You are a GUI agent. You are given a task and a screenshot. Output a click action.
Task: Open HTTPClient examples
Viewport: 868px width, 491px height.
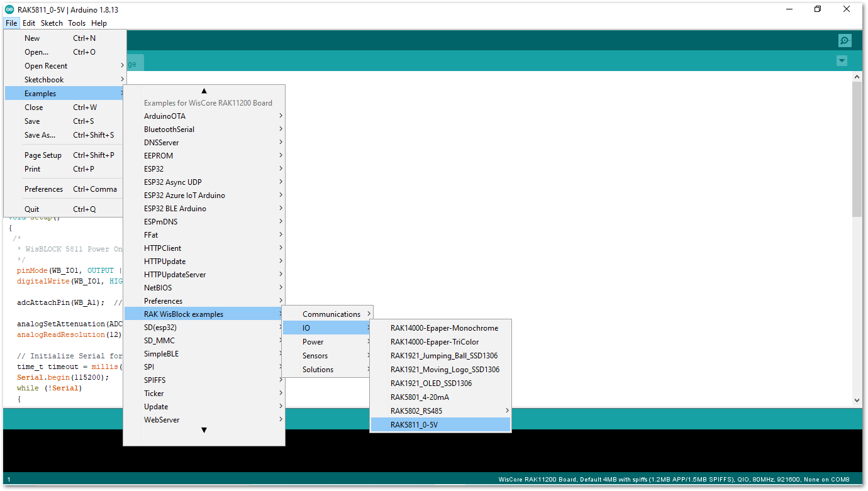tap(204, 248)
